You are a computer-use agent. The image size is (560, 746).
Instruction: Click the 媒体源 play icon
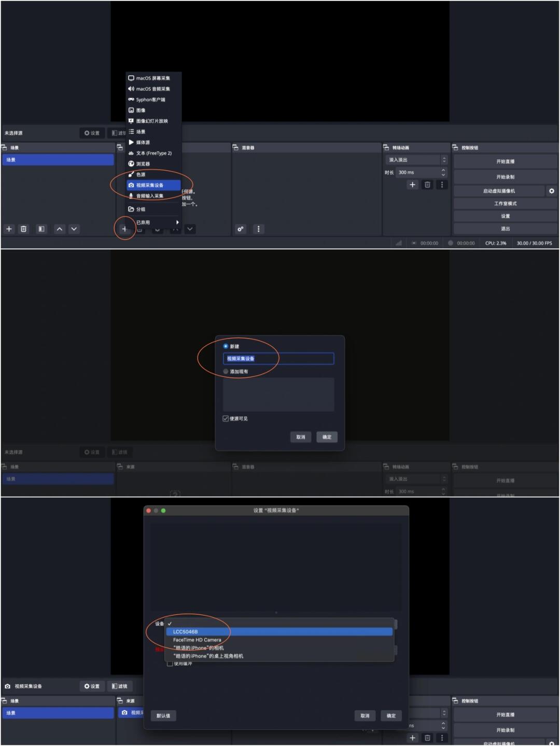pyautogui.click(x=131, y=142)
